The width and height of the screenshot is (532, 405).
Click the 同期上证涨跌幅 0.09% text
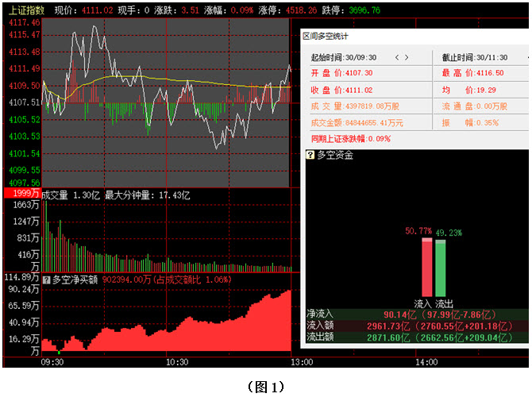point(350,138)
